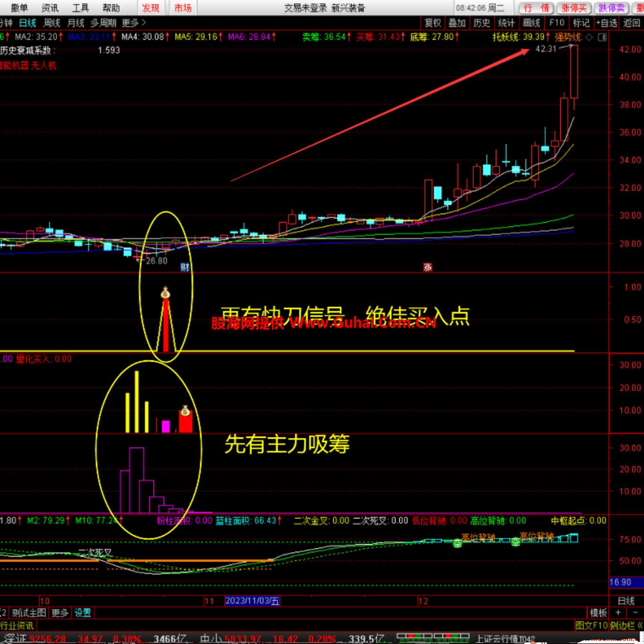Switch to the 周线 weekly tab

click(x=52, y=22)
